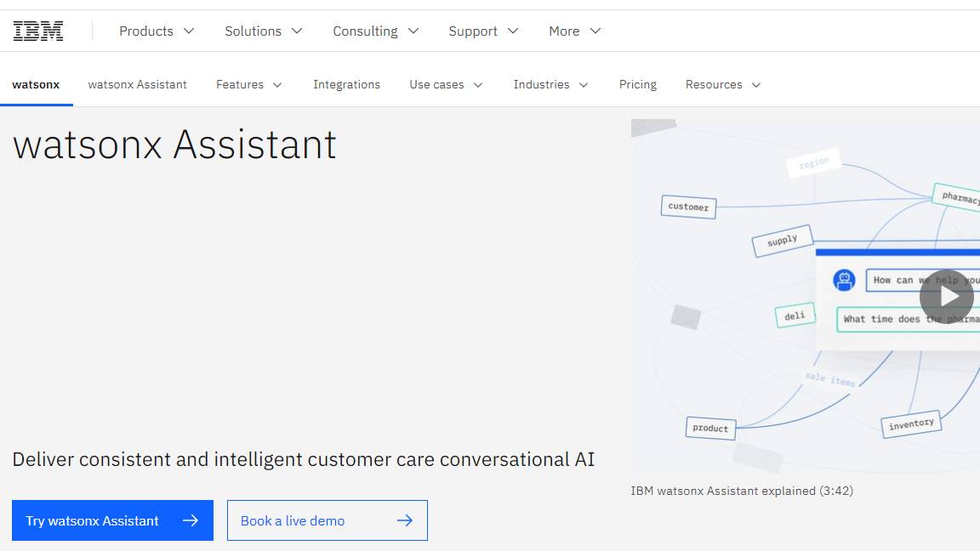
Task: Open the Solutions menu
Action: (x=263, y=31)
